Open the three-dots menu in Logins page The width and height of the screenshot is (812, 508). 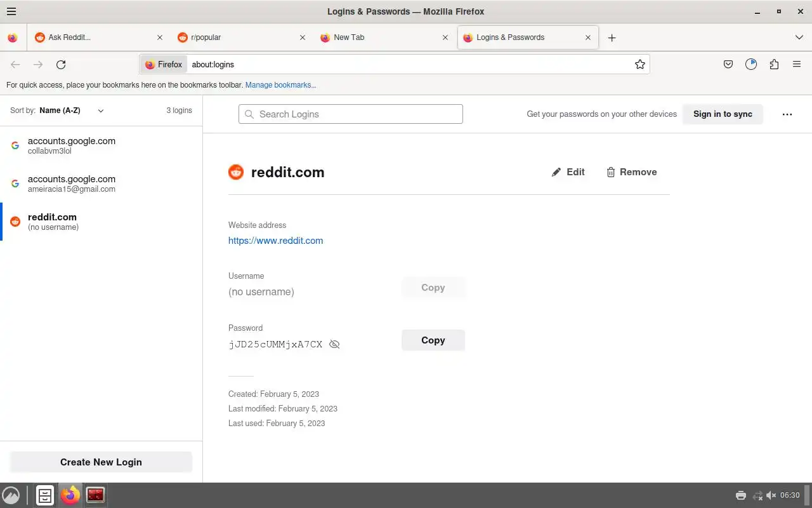tap(787, 114)
